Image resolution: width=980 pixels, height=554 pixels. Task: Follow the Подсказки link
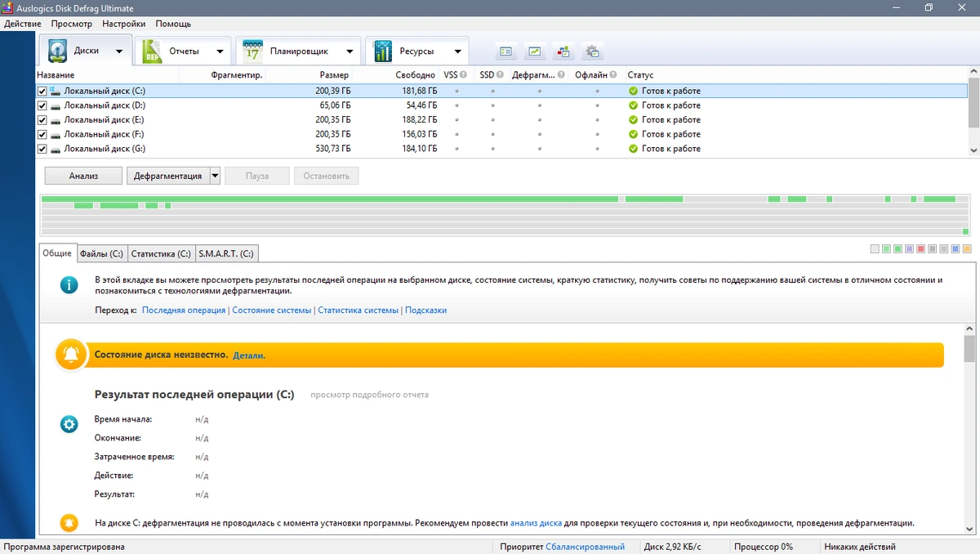coord(425,311)
